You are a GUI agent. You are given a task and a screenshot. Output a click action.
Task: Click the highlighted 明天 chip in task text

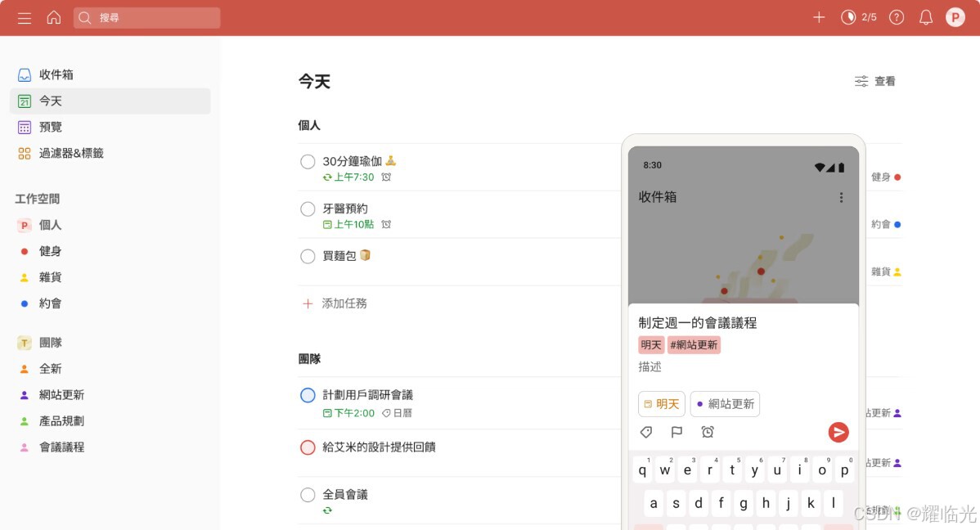click(650, 345)
